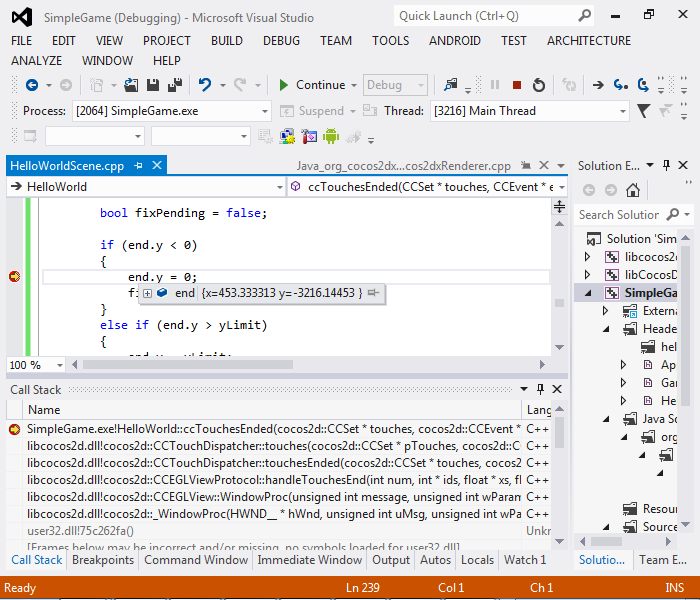Click the Solution Explorer Home icon
This screenshot has width=700, height=600.
pyautogui.click(x=633, y=190)
